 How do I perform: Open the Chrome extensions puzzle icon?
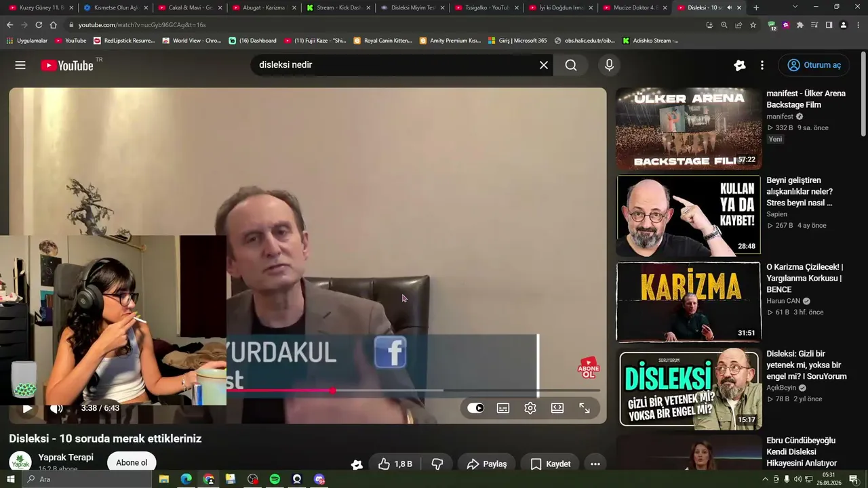pyautogui.click(x=800, y=25)
